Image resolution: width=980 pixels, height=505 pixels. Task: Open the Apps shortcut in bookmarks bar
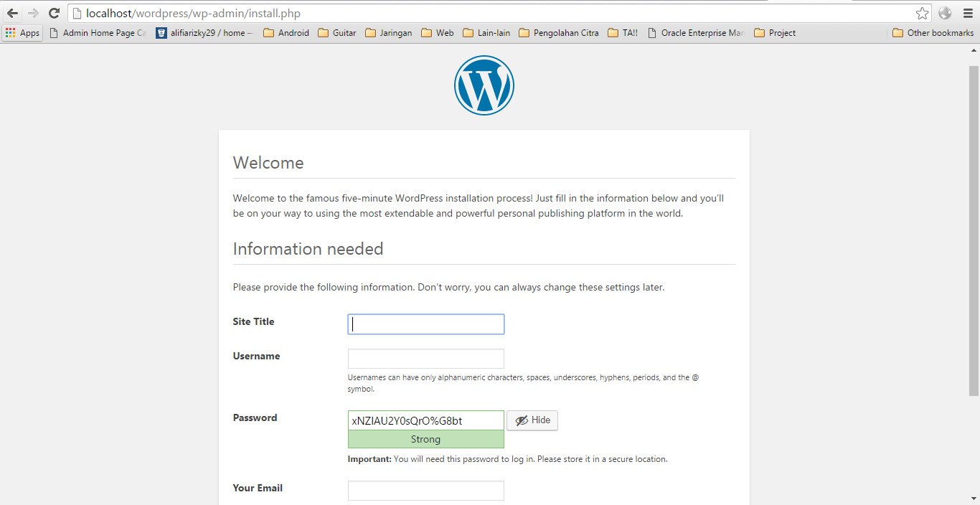click(x=23, y=33)
